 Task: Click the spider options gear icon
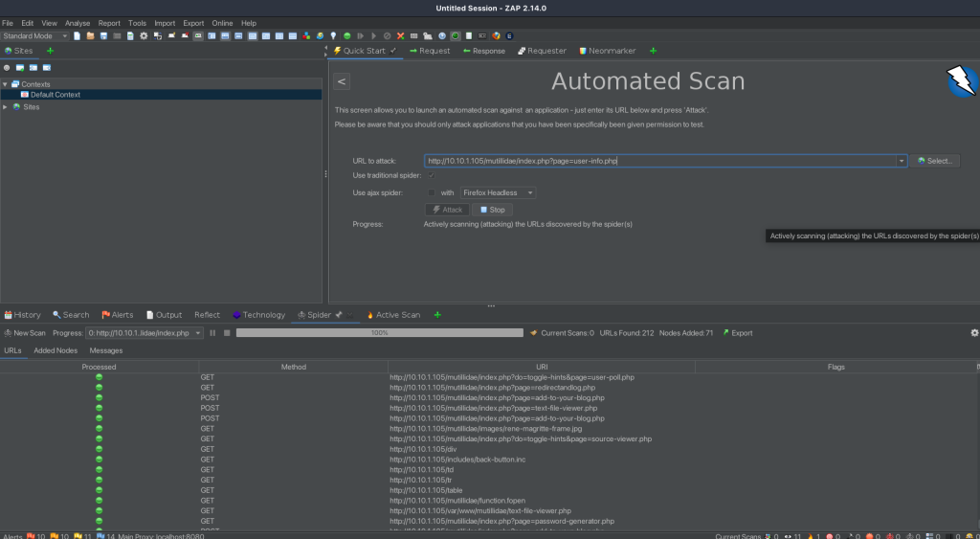[x=974, y=333]
